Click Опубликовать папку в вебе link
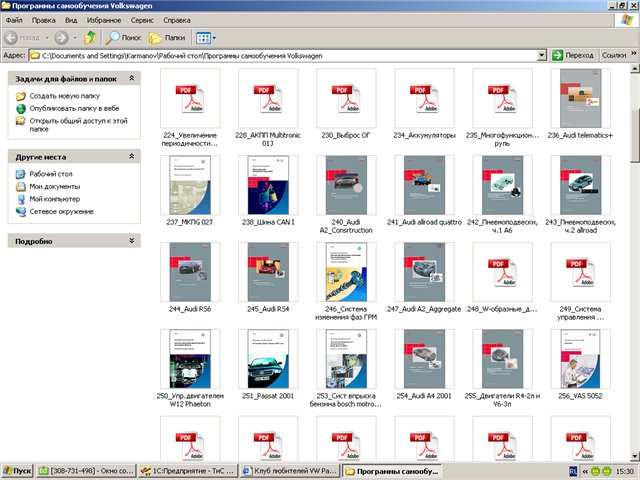 pyautogui.click(x=74, y=109)
